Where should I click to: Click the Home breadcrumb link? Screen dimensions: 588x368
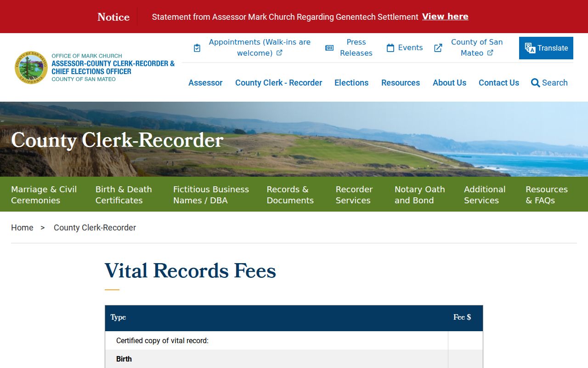(22, 228)
